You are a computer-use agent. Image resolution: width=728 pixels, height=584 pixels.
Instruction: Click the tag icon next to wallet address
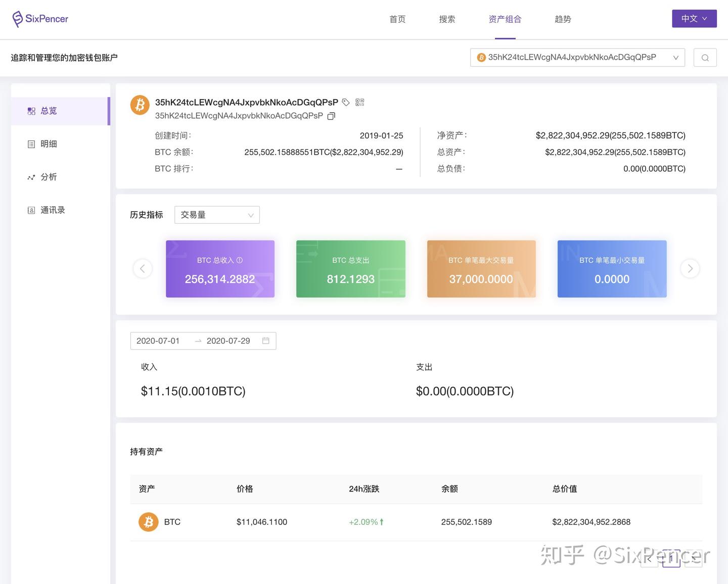346,102
